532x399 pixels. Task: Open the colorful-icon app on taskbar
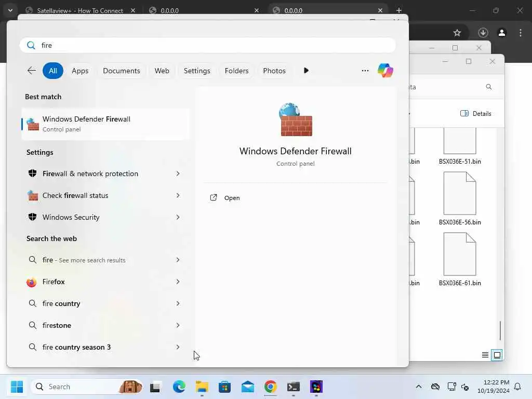pyautogui.click(x=316, y=387)
